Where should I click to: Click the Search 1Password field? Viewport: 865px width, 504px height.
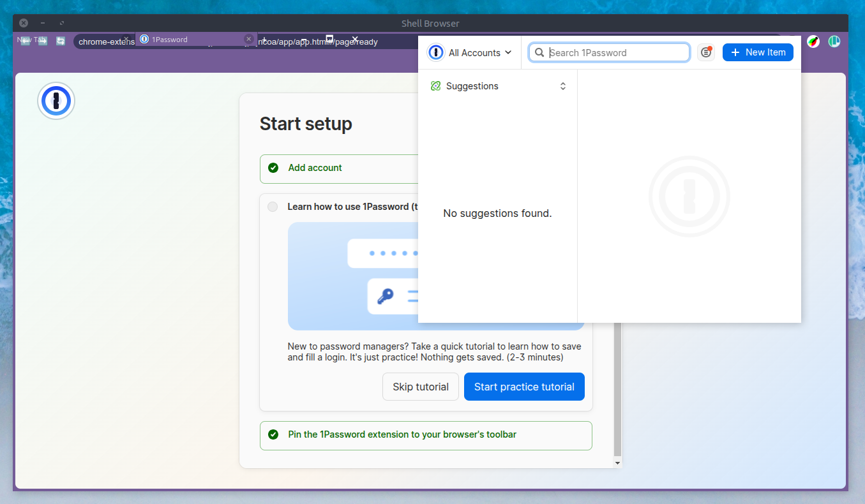click(x=609, y=52)
